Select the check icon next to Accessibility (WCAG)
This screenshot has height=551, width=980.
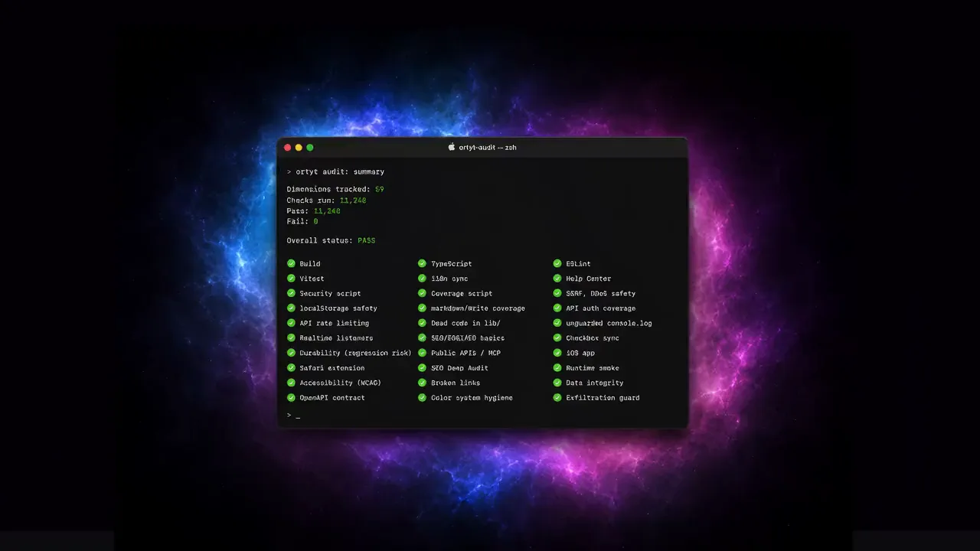pyautogui.click(x=291, y=383)
